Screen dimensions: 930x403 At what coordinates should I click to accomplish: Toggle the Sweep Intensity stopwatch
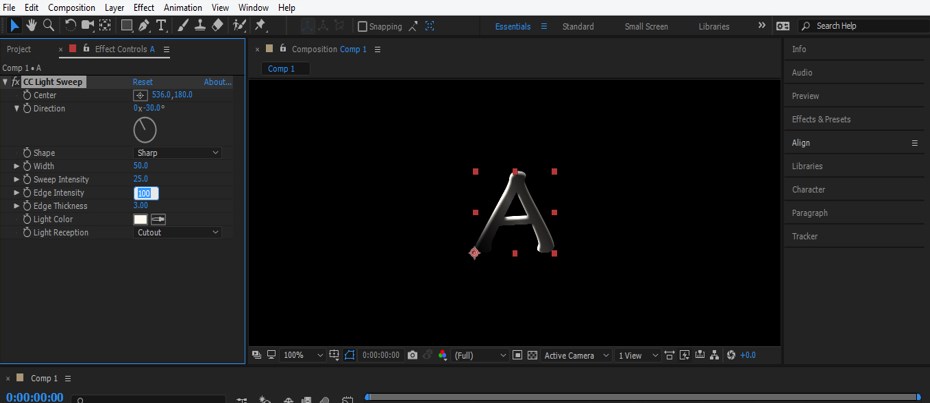click(27, 179)
